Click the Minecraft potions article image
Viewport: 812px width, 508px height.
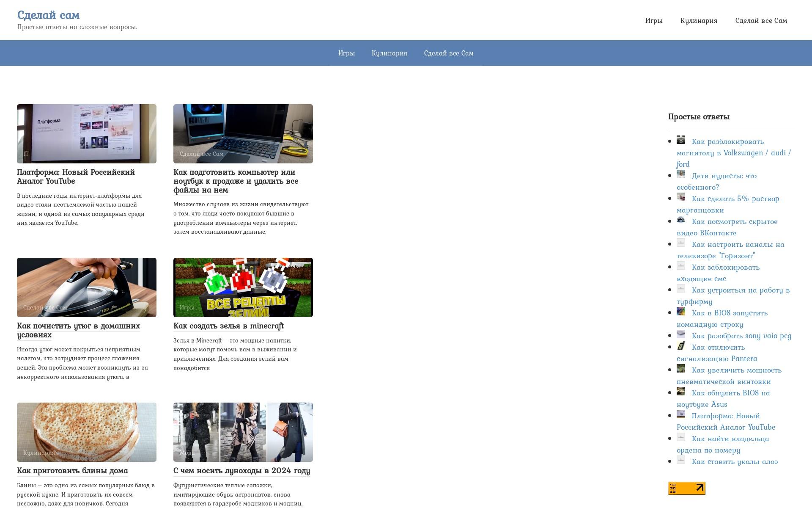(243, 287)
